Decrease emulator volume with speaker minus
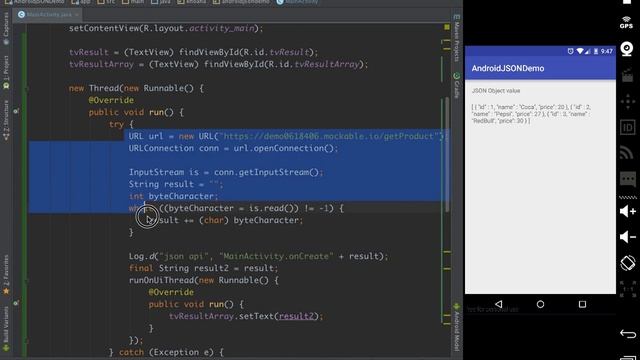 (627, 237)
